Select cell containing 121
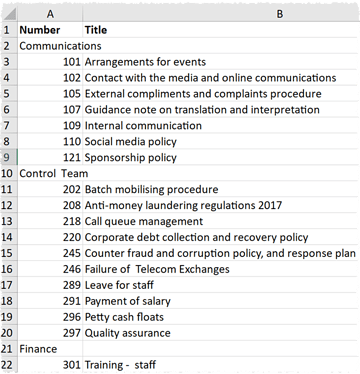Image resolution: width=360 pixels, height=374 pixels. click(50, 157)
